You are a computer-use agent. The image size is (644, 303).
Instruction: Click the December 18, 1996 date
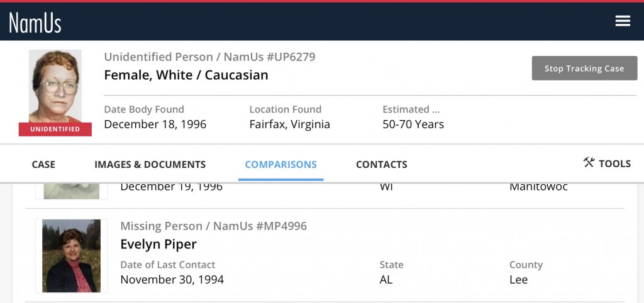[x=155, y=124]
